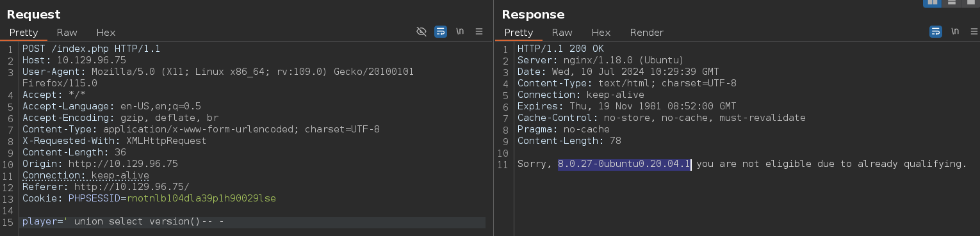Click the Accept-Encoding gzip, deflate, br line
Screen dimensions: 980x236
(120, 118)
